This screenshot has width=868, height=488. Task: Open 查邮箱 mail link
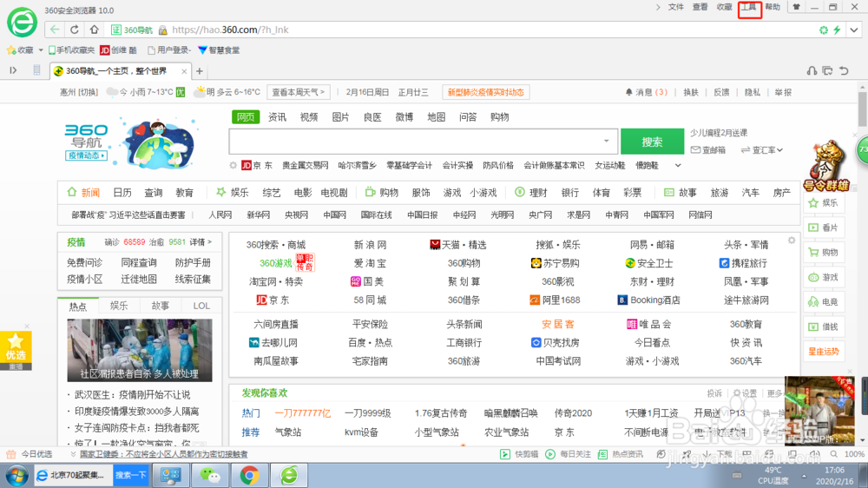click(708, 150)
